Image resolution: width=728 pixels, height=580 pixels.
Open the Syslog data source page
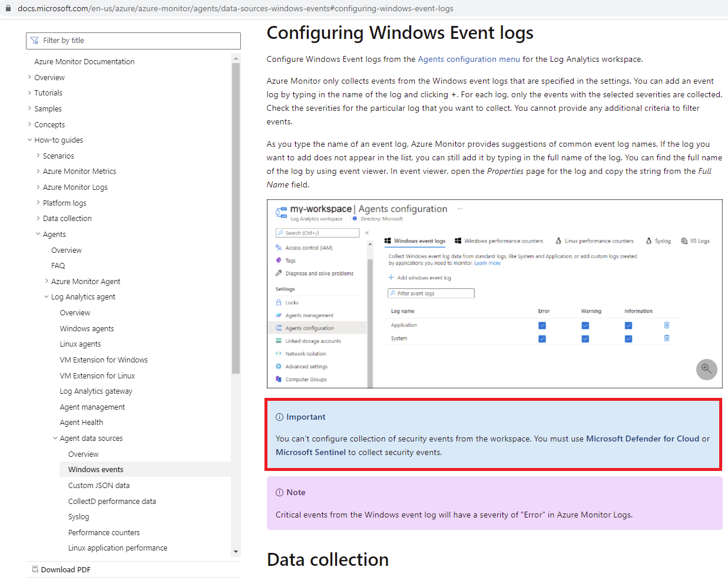[78, 516]
